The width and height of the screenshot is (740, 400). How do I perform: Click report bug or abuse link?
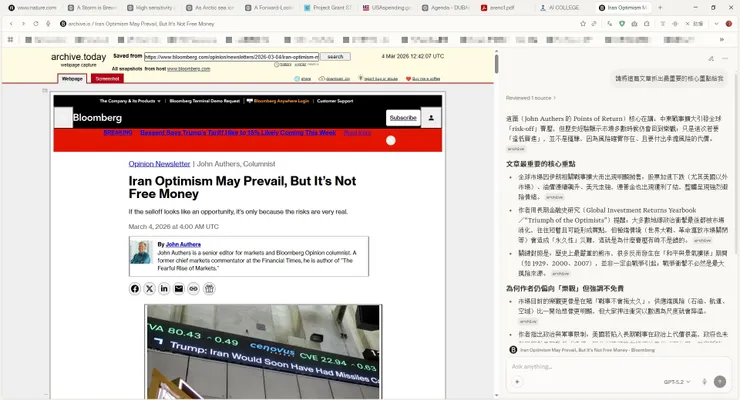click(x=378, y=79)
